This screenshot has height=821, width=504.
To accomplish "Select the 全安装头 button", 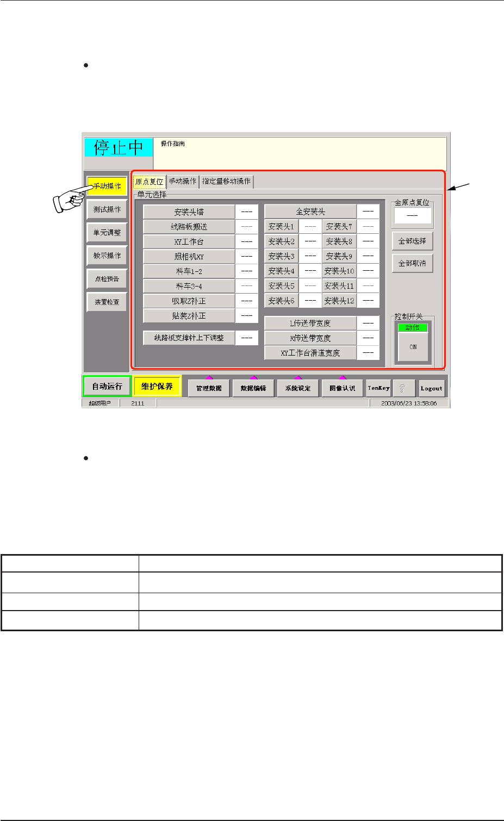I will point(310,212).
